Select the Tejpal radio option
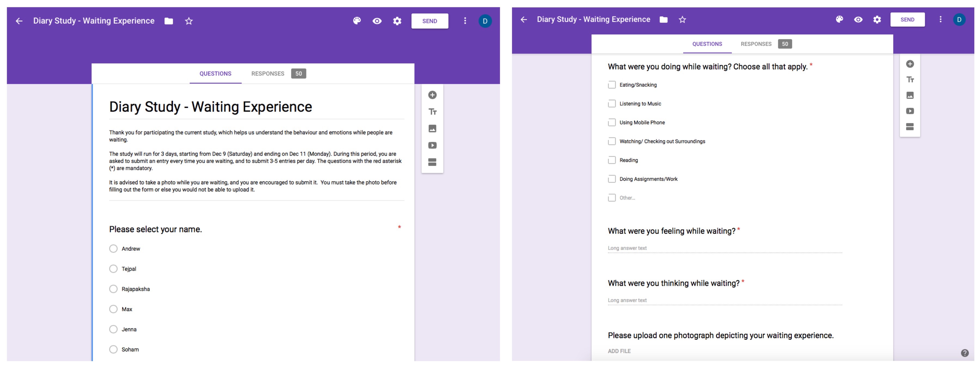Viewport: 980px width, 365px height. click(113, 269)
